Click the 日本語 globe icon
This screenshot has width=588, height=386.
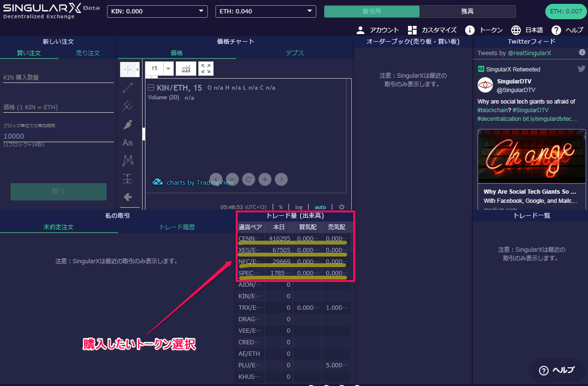click(516, 30)
